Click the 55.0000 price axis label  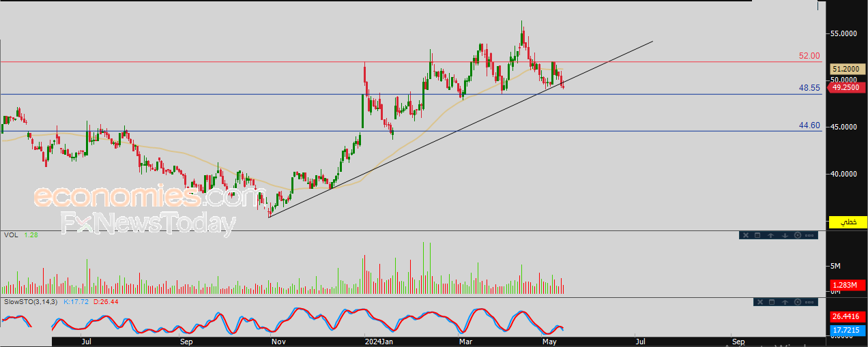point(844,33)
